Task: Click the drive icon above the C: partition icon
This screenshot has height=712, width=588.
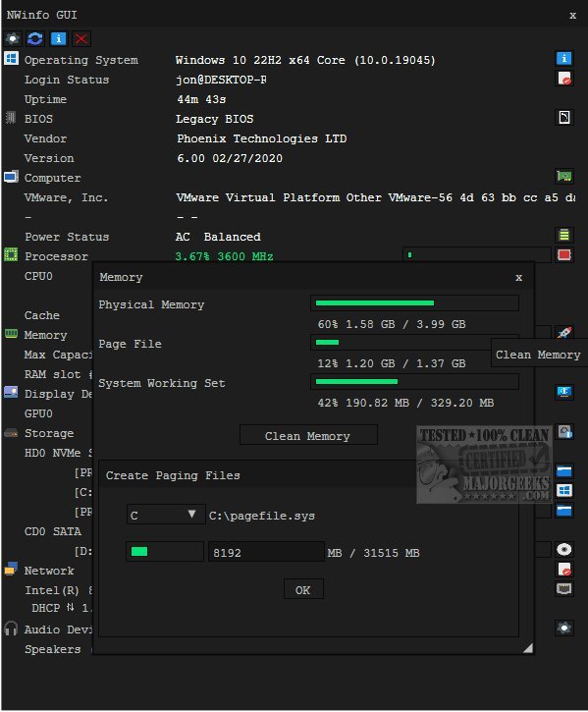Action: 563,470
